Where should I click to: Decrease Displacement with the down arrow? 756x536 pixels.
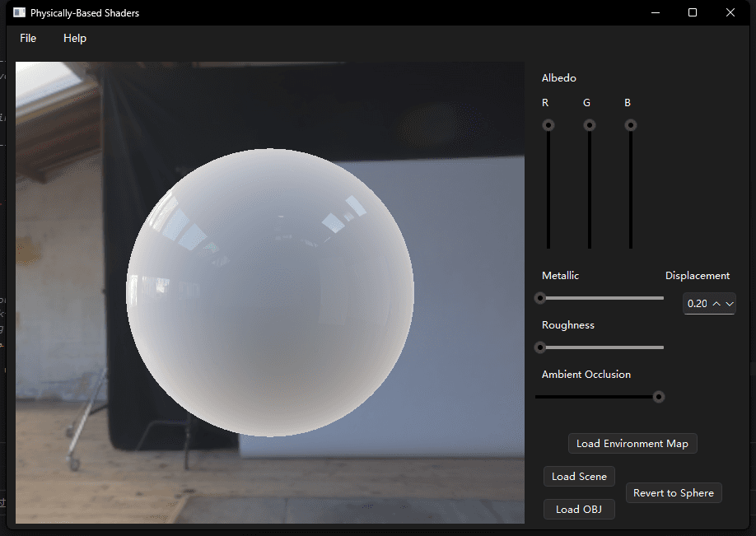tap(730, 304)
